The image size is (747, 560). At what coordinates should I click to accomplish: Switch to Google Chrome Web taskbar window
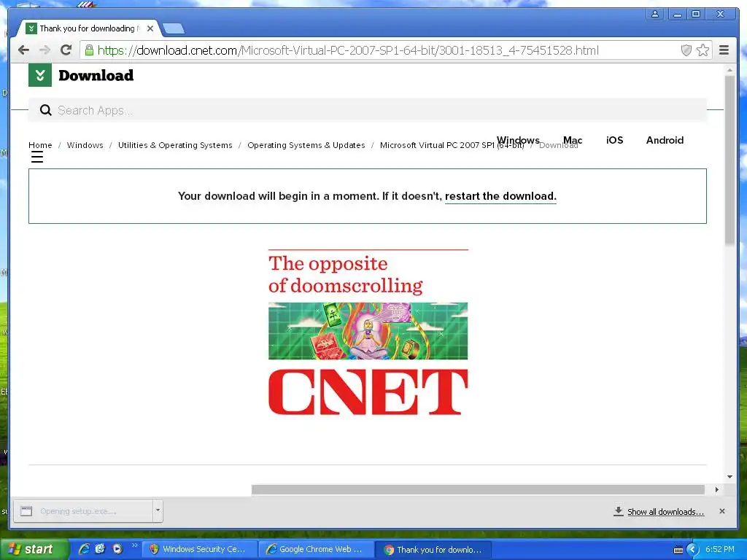tap(317, 550)
